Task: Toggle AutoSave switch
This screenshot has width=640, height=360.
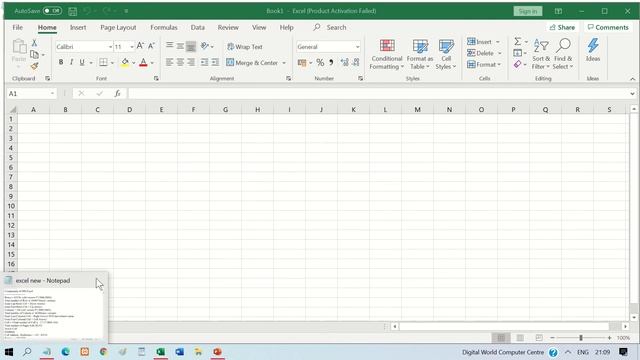Action: [52, 11]
